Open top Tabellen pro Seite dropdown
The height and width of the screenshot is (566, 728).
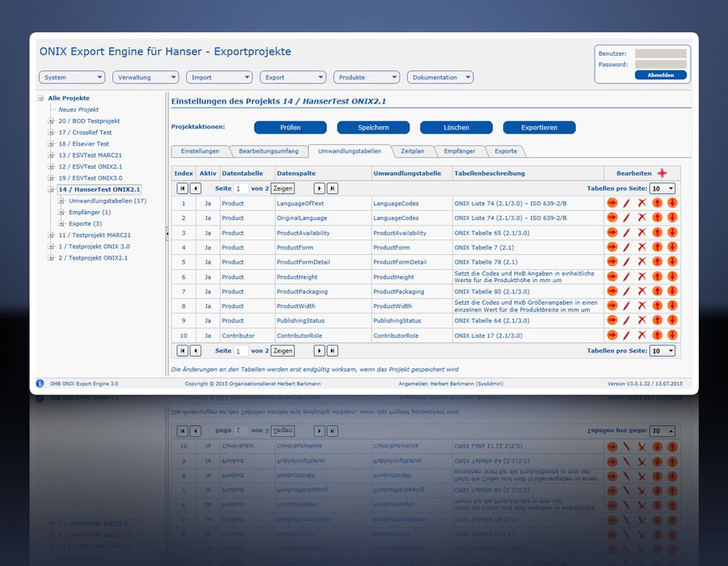pyautogui.click(x=662, y=188)
